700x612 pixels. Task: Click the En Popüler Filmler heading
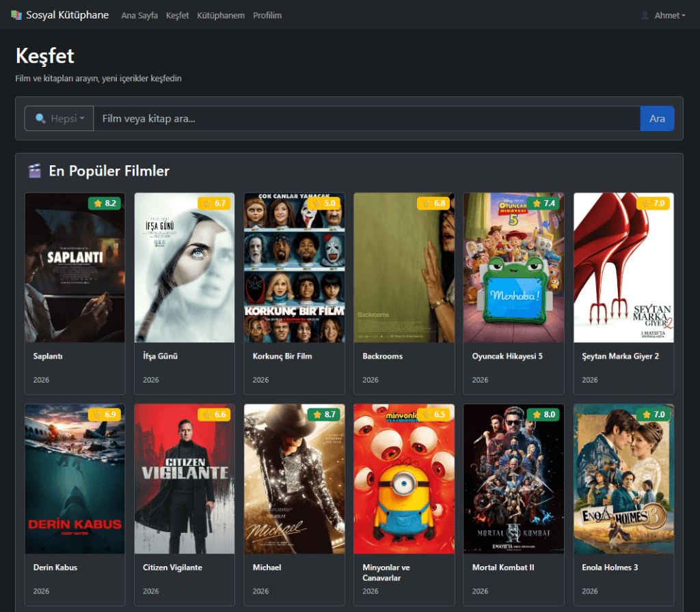pos(109,171)
